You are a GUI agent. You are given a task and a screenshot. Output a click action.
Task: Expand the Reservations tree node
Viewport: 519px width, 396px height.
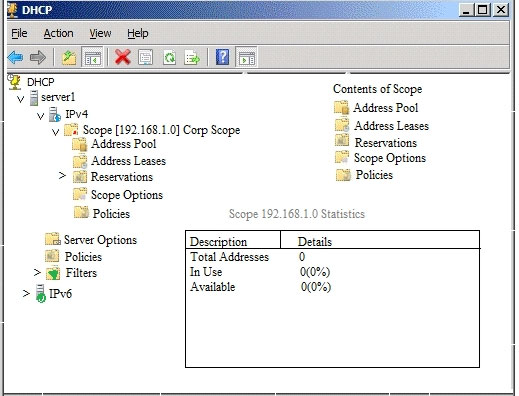[62, 175]
